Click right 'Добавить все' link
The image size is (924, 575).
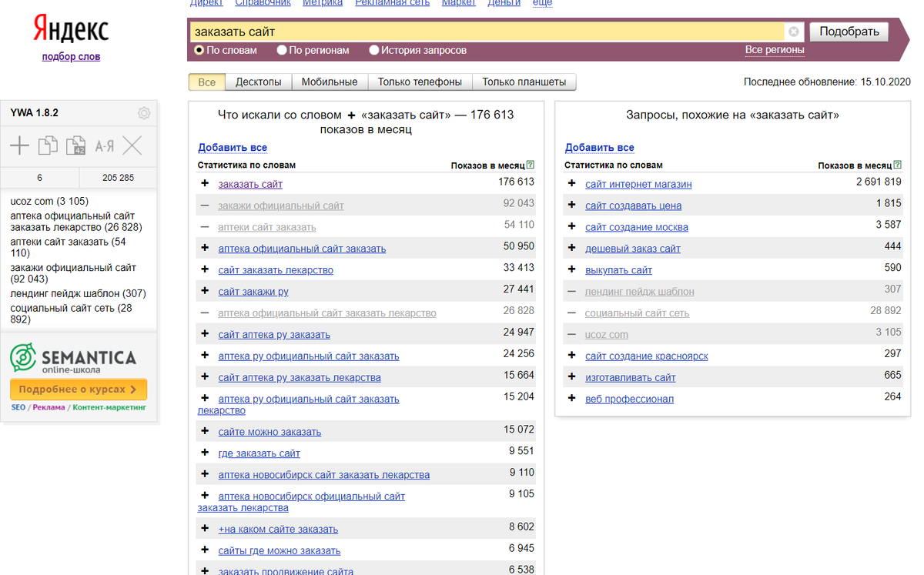(600, 148)
